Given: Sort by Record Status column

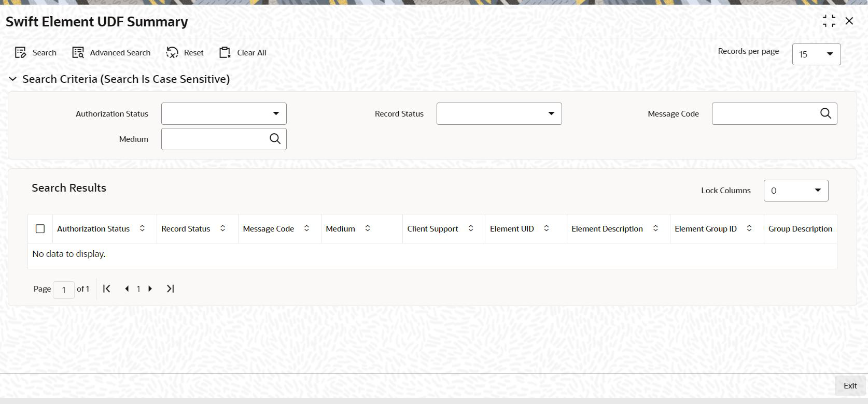Looking at the screenshot, I should (x=222, y=228).
